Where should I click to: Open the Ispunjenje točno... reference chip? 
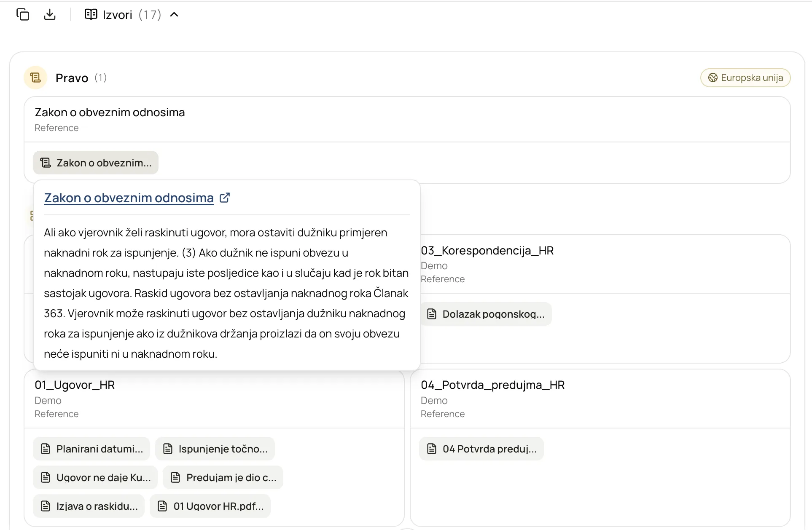coord(215,449)
